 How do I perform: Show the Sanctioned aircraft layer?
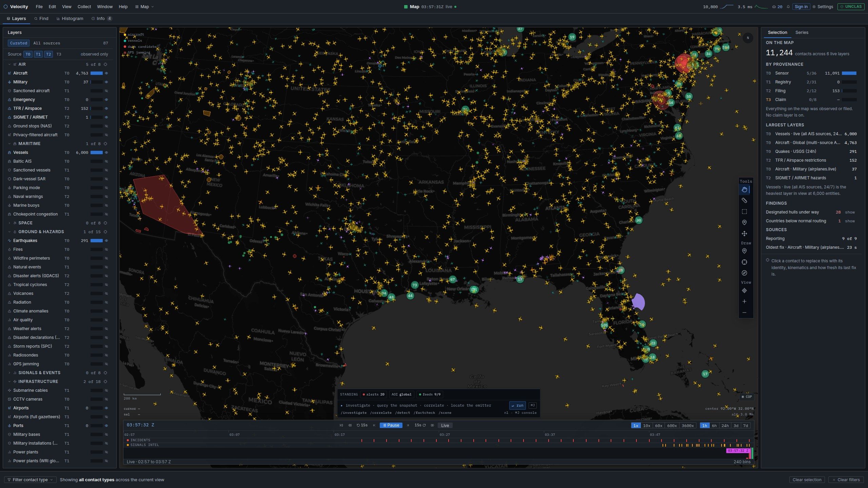pyautogui.click(x=106, y=91)
